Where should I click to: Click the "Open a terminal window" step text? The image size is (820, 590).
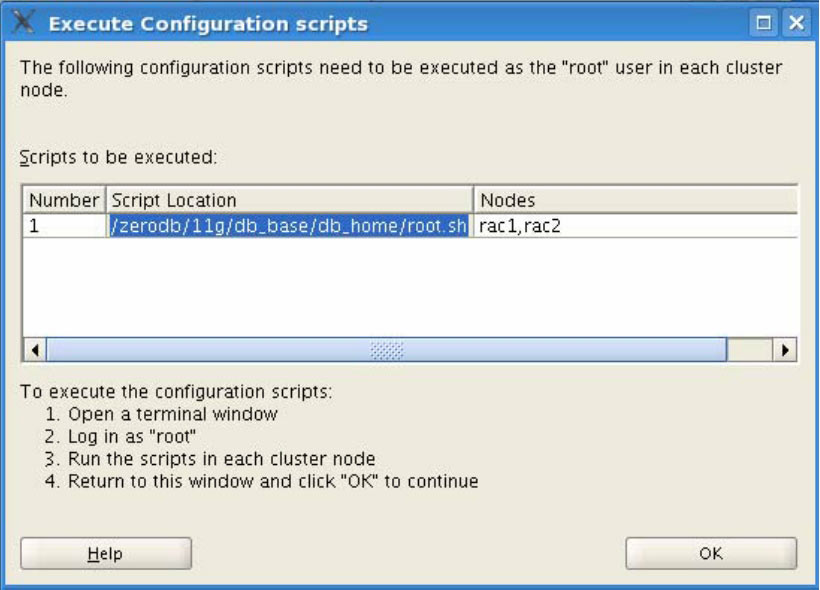point(172,413)
